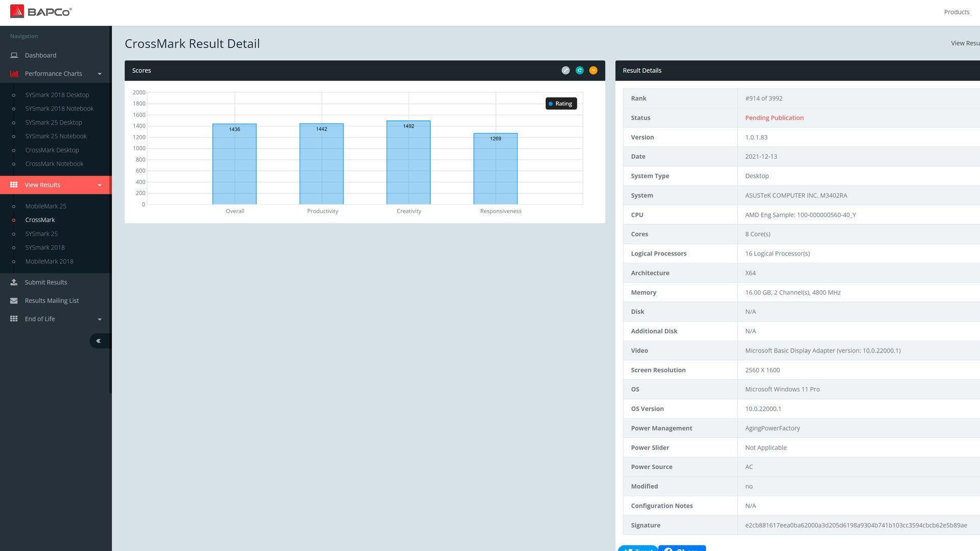View SYSmark 25 results
Image resolution: width=980 pixels, height=551 pixels.
tap(41, 234)
